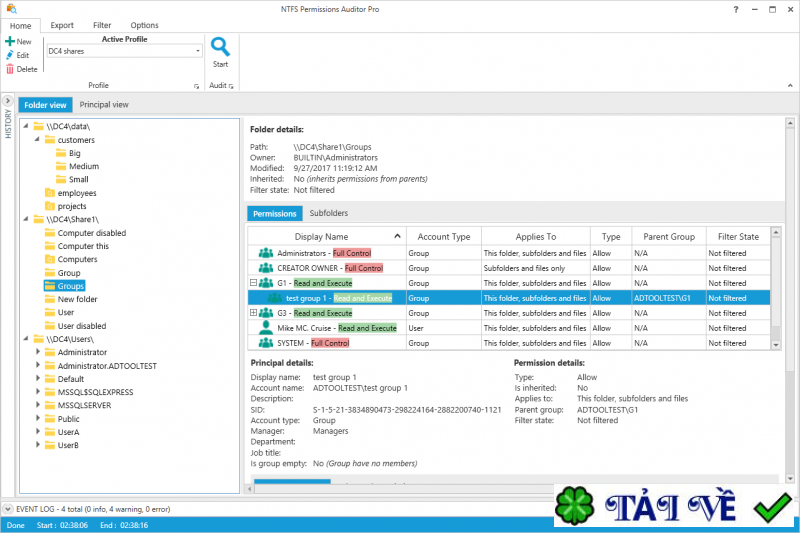
Task: Open the Active Profile dropdown
Action: (198, 50)
